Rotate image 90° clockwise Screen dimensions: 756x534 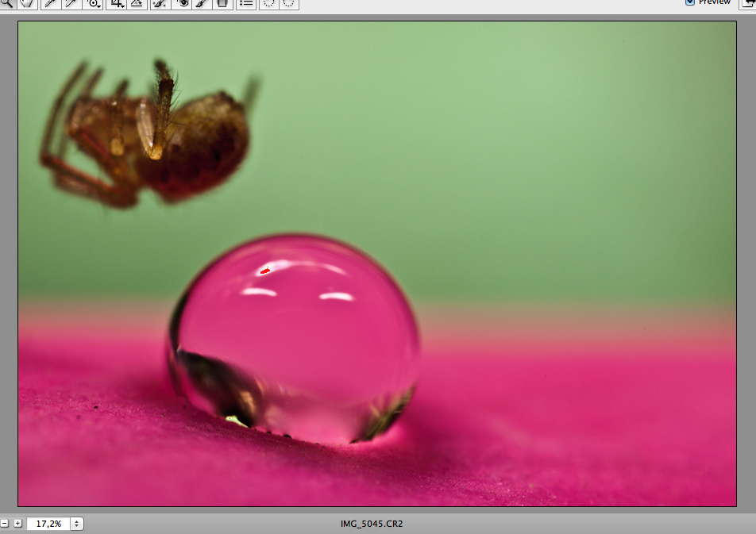click(289, 3)
